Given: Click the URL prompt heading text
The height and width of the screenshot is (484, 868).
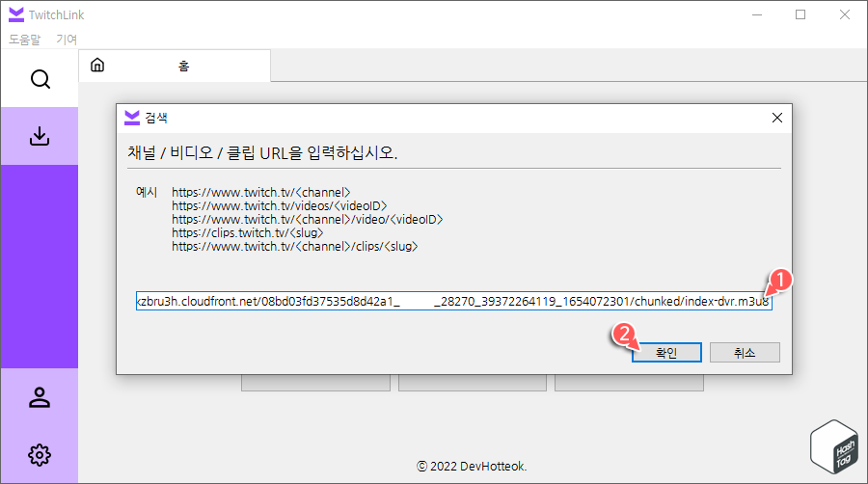Looking at the screenshot, I should pyautogui.click(x=262, y=152).
